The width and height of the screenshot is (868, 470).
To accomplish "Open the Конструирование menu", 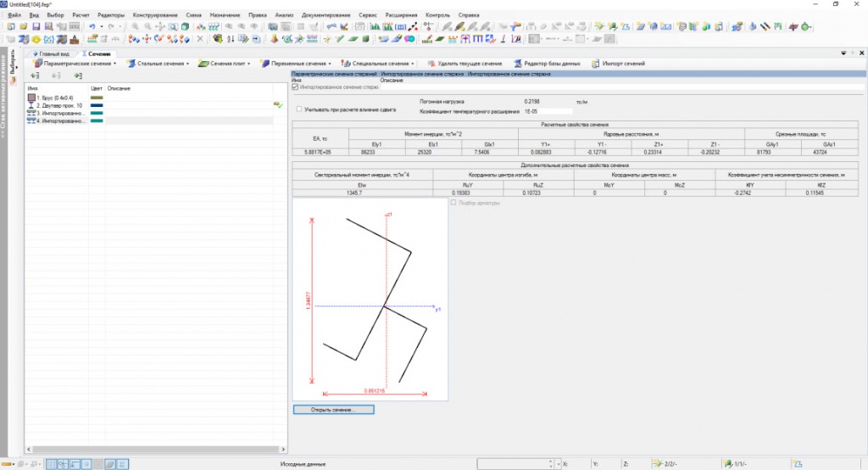I will click(x=155, y=15).
